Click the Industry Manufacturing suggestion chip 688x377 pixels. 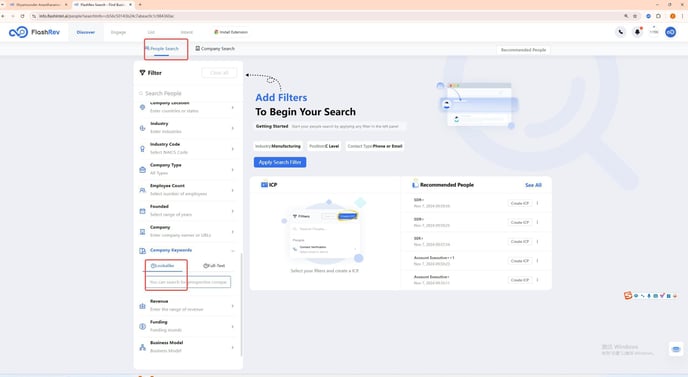278,146
